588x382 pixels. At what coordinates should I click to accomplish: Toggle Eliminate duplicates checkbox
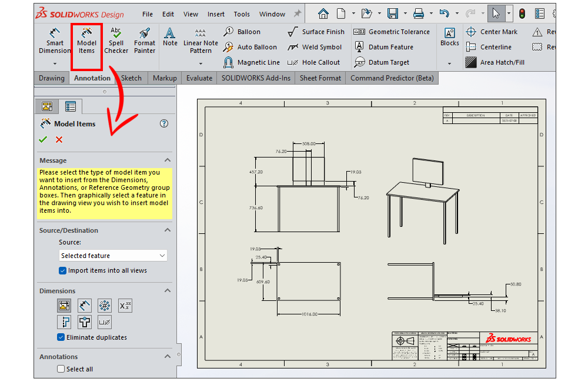(61, 337)
